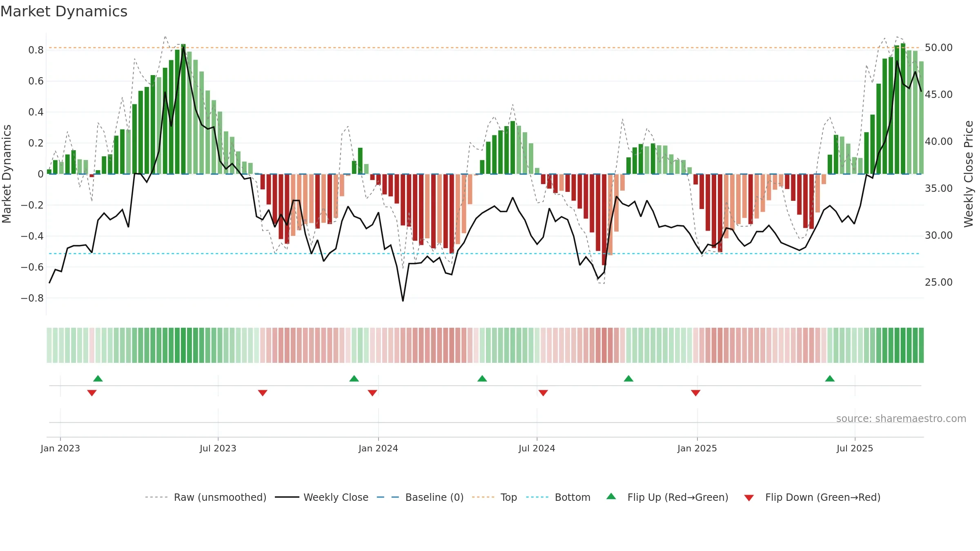The image size is (980, 551).
Task: Toggle the Bottom legend entry
Action: pos(558,497)
